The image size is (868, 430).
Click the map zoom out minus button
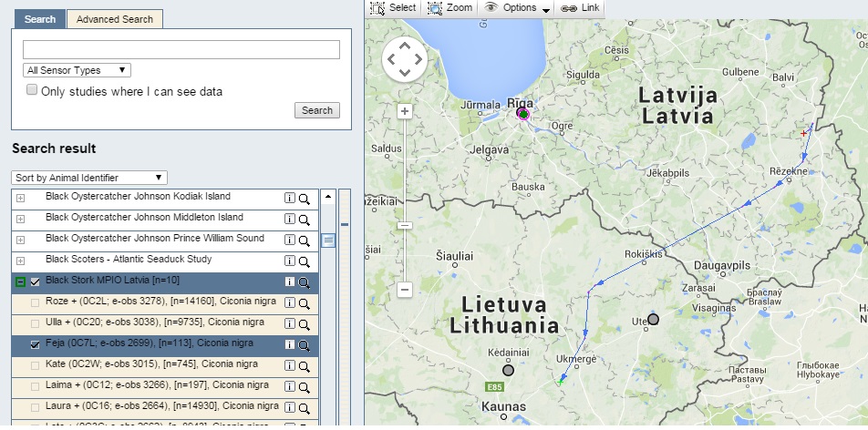(x=405, y=290)
